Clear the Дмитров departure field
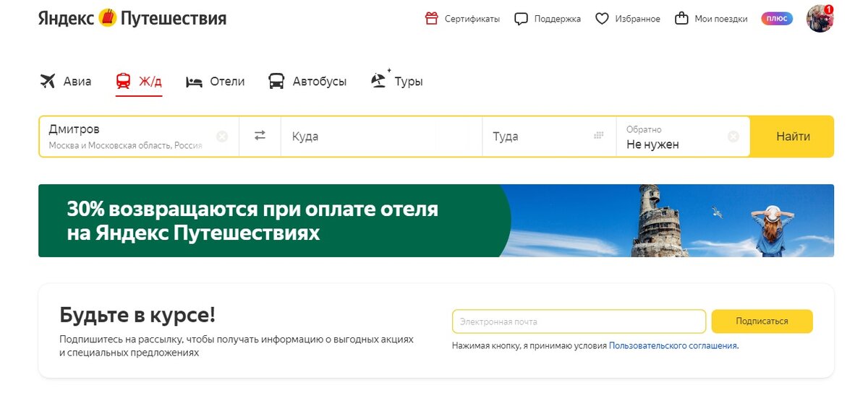 222,136
